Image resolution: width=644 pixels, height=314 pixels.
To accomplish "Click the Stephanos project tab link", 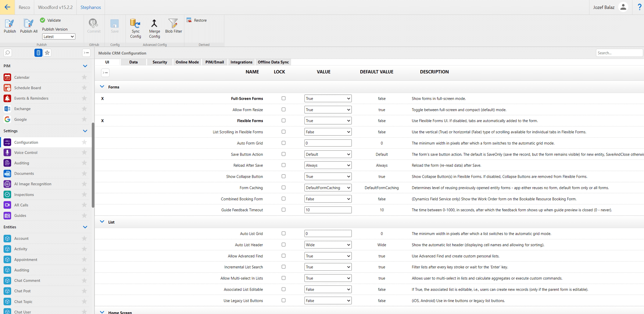I will (91, 7).
